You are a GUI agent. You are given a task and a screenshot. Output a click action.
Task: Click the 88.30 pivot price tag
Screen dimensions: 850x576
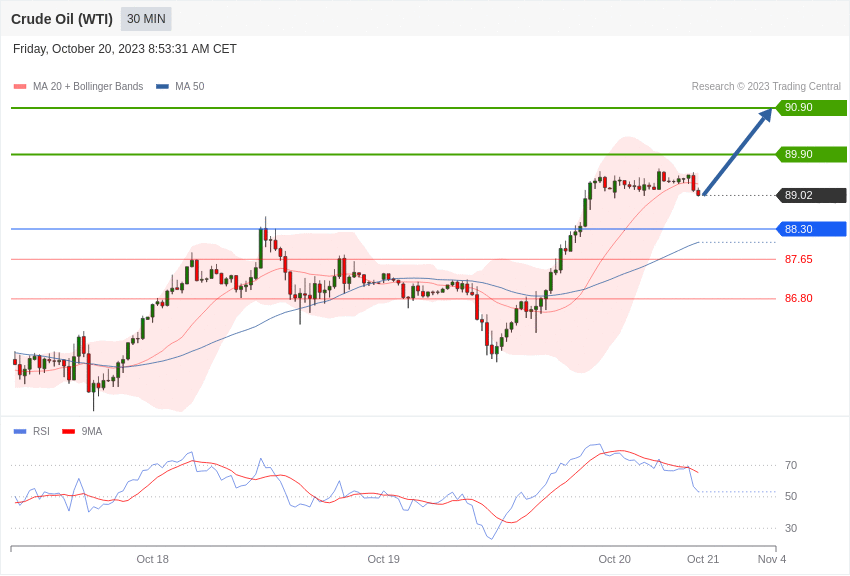point(811,229)
